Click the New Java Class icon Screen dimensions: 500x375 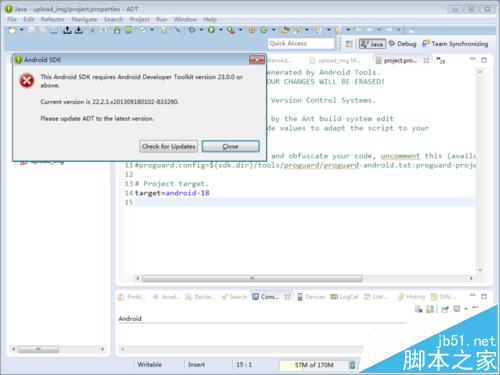click(264, 30)
